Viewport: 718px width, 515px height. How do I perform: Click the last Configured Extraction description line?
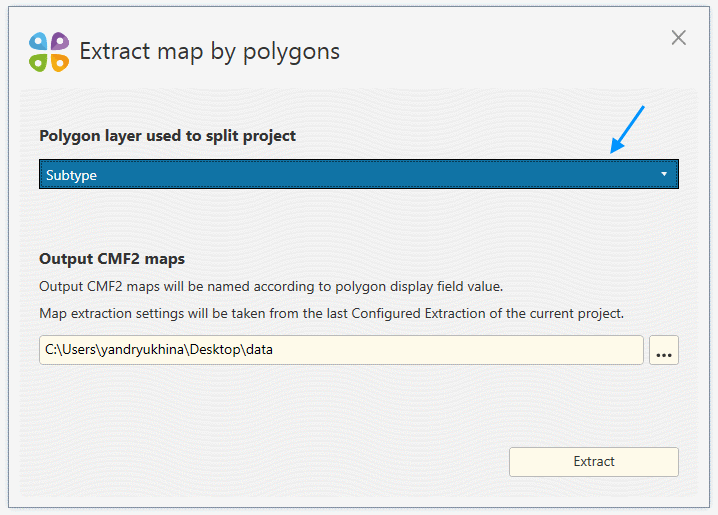pos(331,313)
